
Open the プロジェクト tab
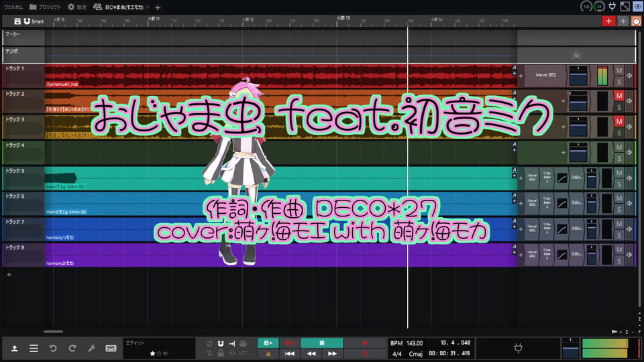(x=45, y=7)
